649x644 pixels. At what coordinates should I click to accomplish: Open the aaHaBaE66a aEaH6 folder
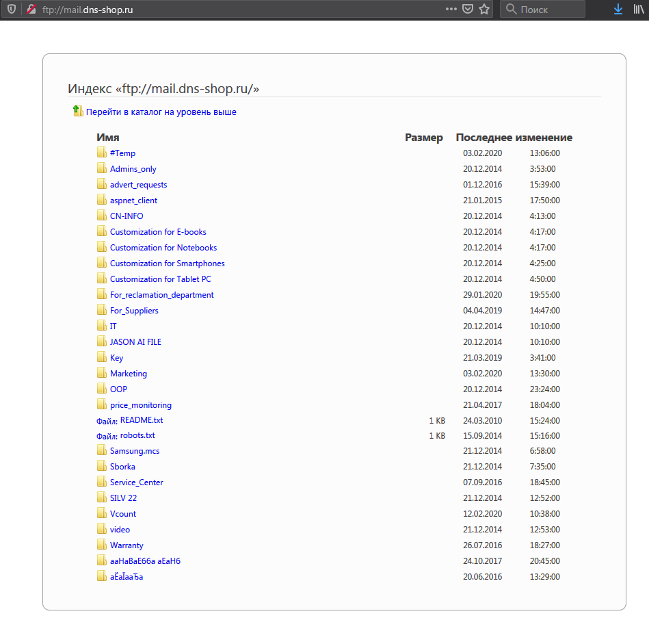[x=145, y=561]
